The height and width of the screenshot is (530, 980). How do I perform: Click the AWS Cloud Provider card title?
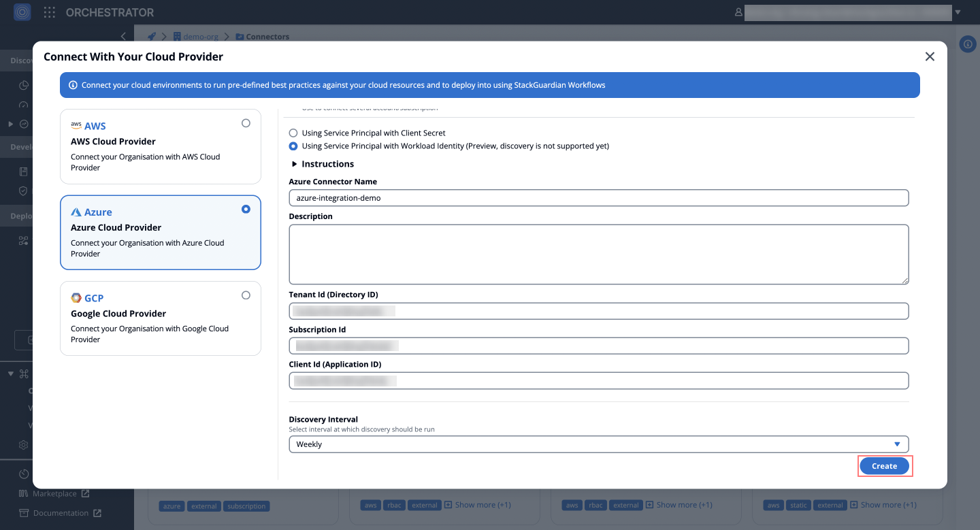click(113, 142)
